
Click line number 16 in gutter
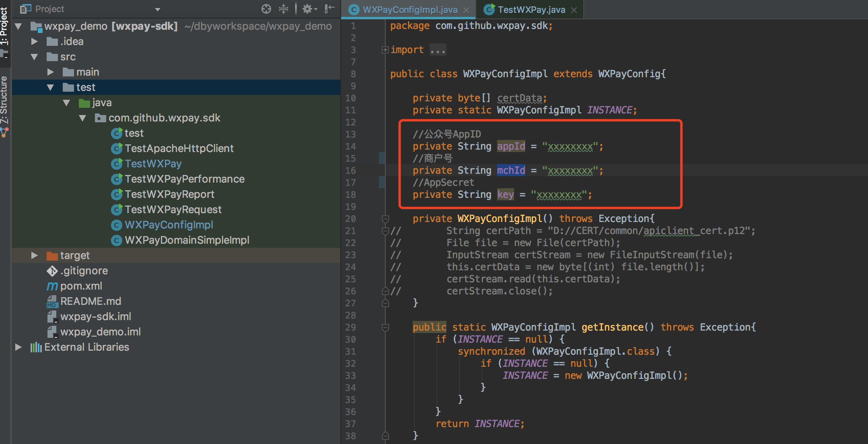click(350, 171)
